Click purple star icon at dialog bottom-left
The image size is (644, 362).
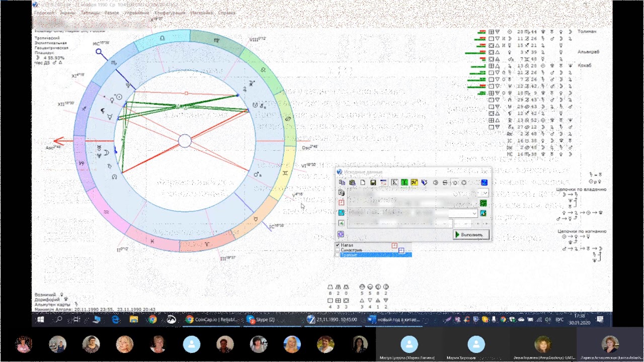(341, 234)
